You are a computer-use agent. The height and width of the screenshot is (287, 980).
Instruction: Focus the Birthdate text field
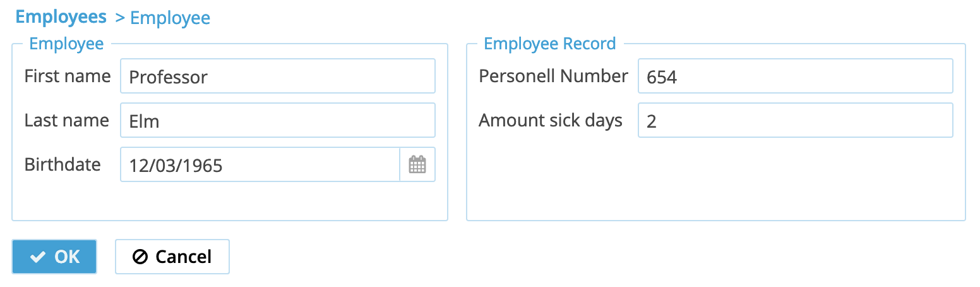point(260,165)
